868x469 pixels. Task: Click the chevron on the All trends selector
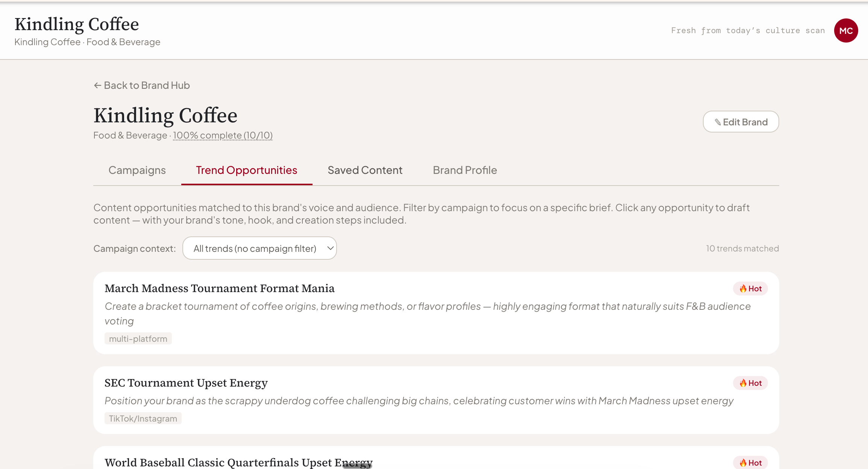[330, 248]
